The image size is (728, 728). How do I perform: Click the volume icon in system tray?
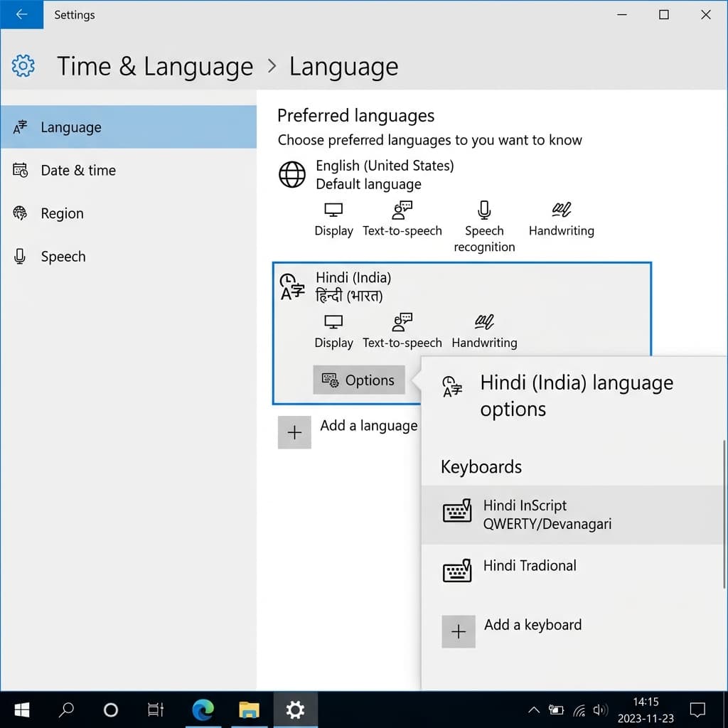600,710
